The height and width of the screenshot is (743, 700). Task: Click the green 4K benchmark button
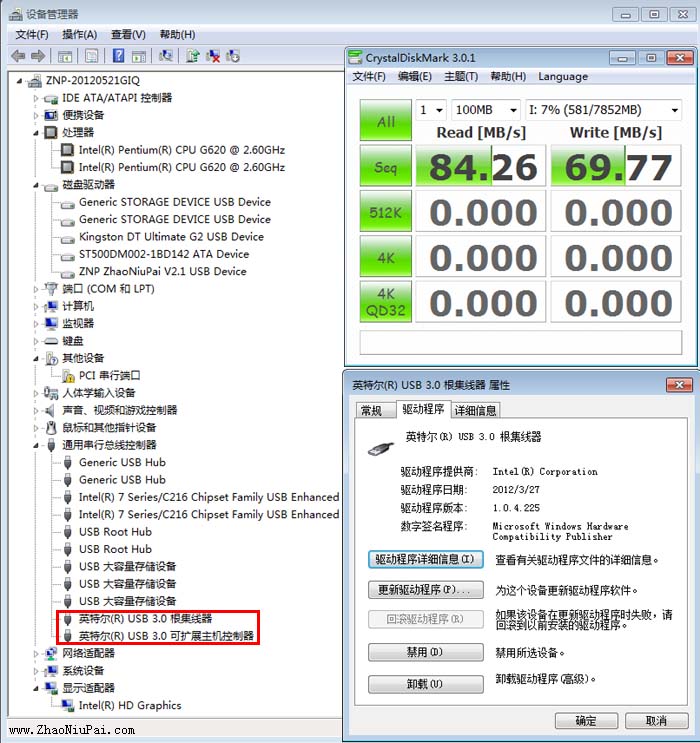click(385, 256)
